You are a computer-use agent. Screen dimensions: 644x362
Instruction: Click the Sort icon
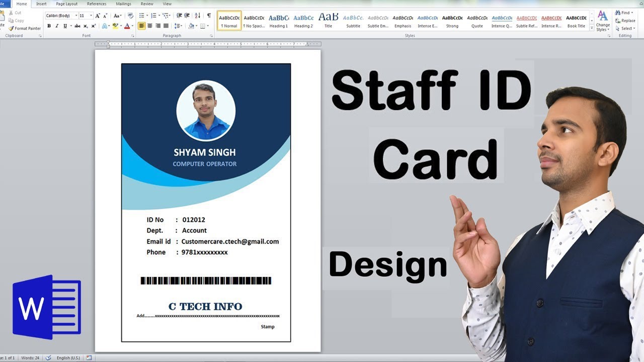198,16
